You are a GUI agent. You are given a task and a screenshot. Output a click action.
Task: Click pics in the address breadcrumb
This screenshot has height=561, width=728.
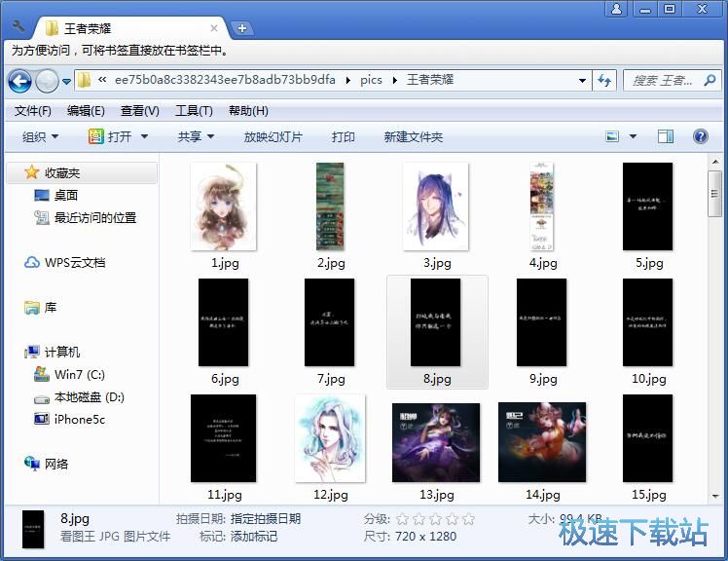tap(371, 80)
